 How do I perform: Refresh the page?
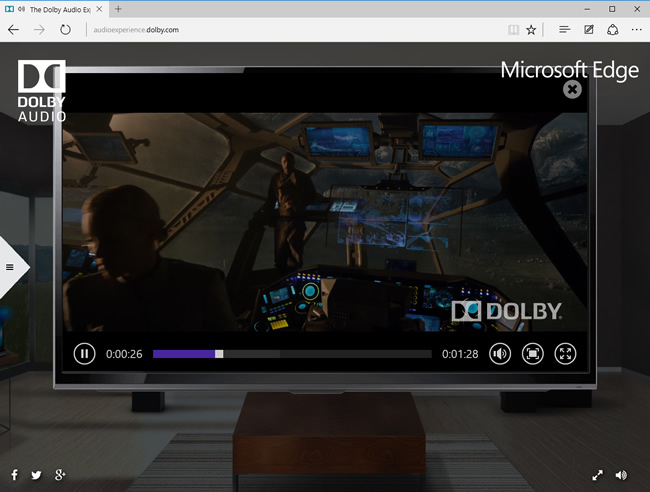(x=65, y=30)
